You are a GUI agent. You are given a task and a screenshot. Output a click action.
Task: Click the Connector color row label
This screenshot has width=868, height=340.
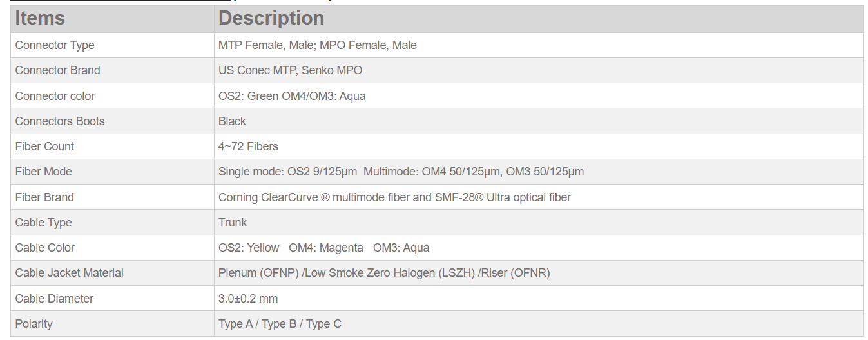(x=55, y=96)
